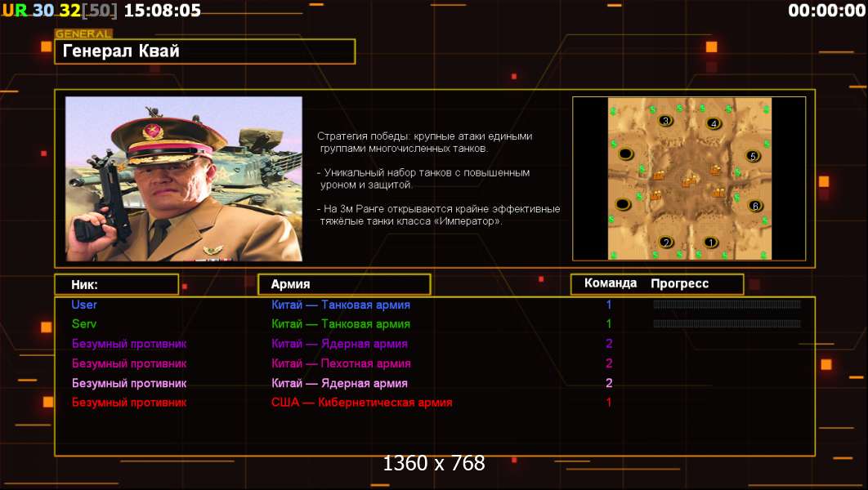Screen dimensions: 868x490
Task: Click Китай — Пехотная армия text
Action: (341, 363)
